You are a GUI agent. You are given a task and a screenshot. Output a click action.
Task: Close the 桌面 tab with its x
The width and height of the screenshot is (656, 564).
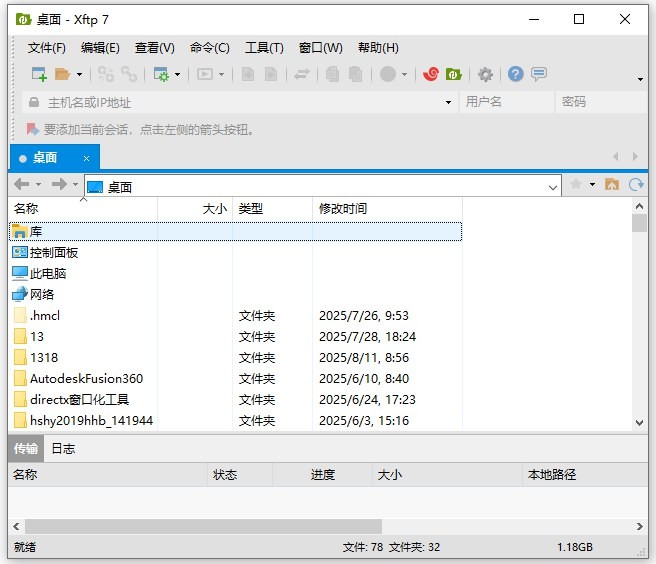coord(86,159)
